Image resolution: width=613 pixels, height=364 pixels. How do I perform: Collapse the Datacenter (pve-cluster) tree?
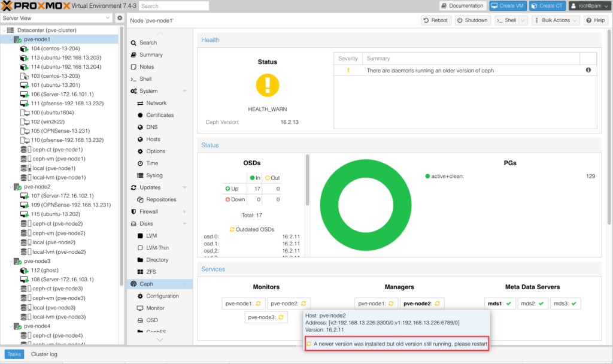click(4, 30)
